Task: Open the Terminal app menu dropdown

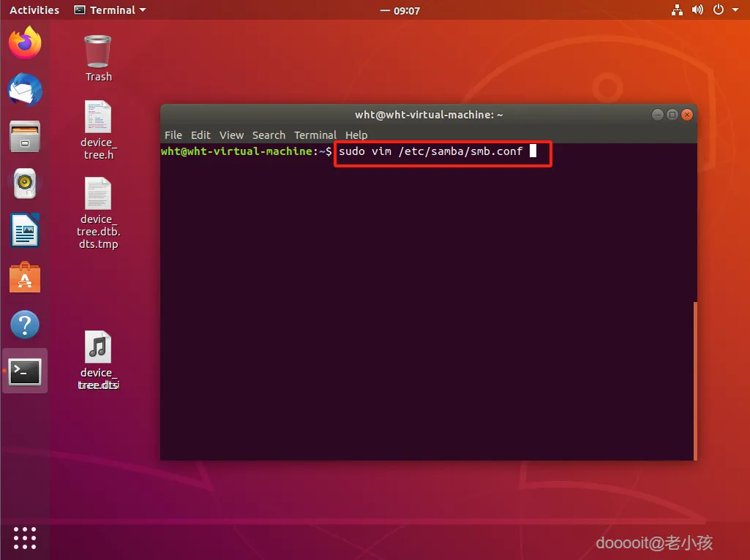Action: click(110, 10)
